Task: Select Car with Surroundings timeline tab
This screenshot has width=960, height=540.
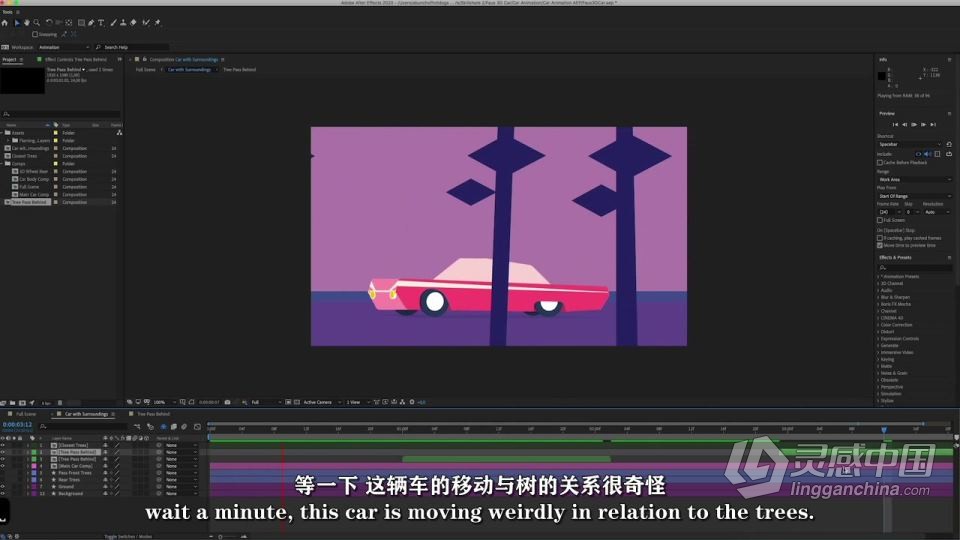Action: (86, 414)
